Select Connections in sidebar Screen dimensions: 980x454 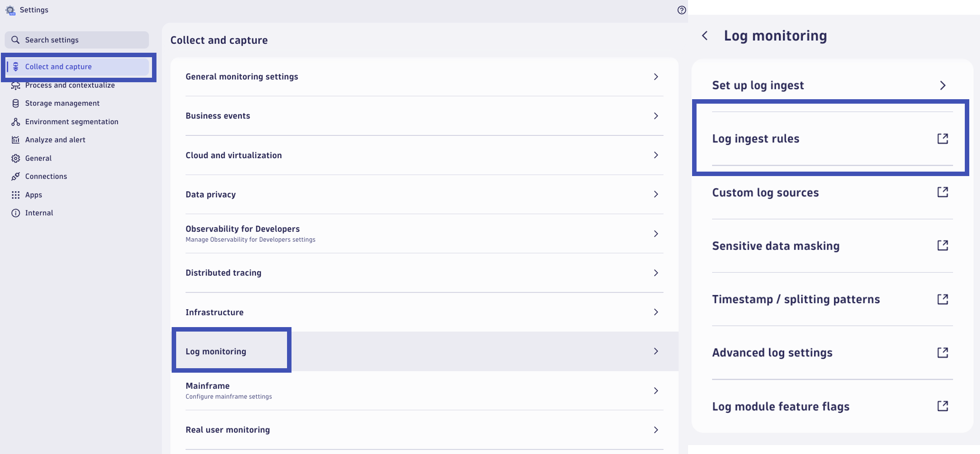coord(77,177)
